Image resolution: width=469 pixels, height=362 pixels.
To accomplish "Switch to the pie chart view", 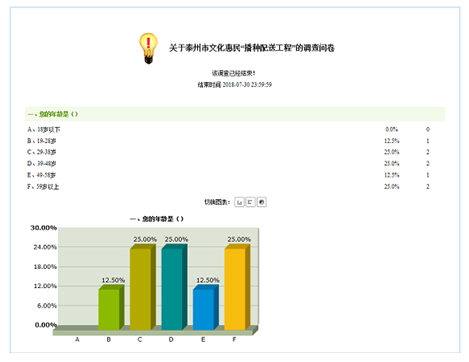I will click(262, 202).
